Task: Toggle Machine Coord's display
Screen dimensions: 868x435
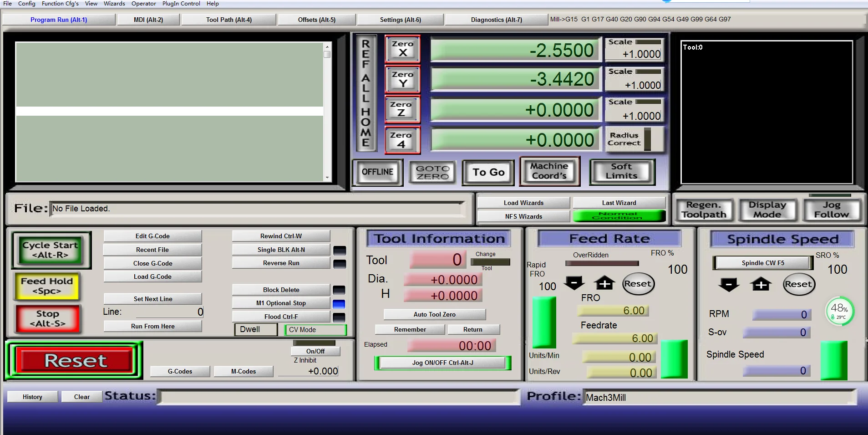Action: pyautogui.click(x=549, y=171)
